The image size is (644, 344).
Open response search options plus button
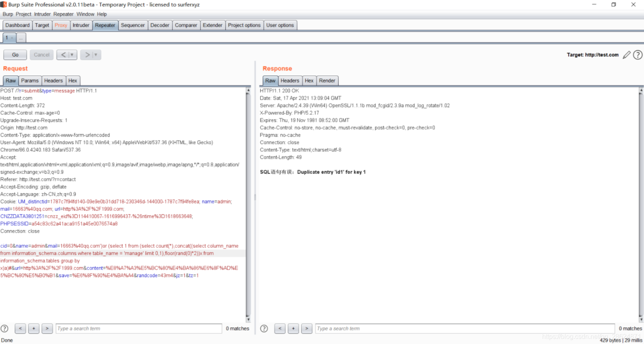293,329
